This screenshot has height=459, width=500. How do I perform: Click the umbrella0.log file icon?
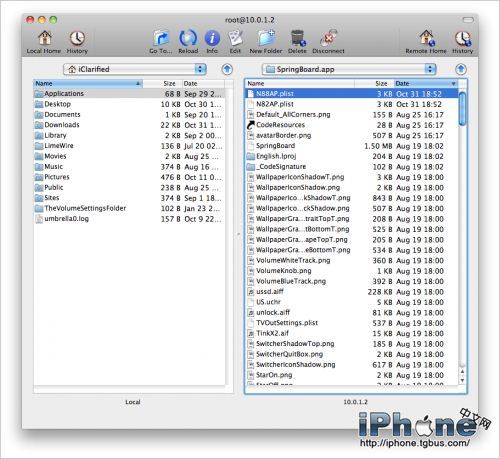pos(39,219)
